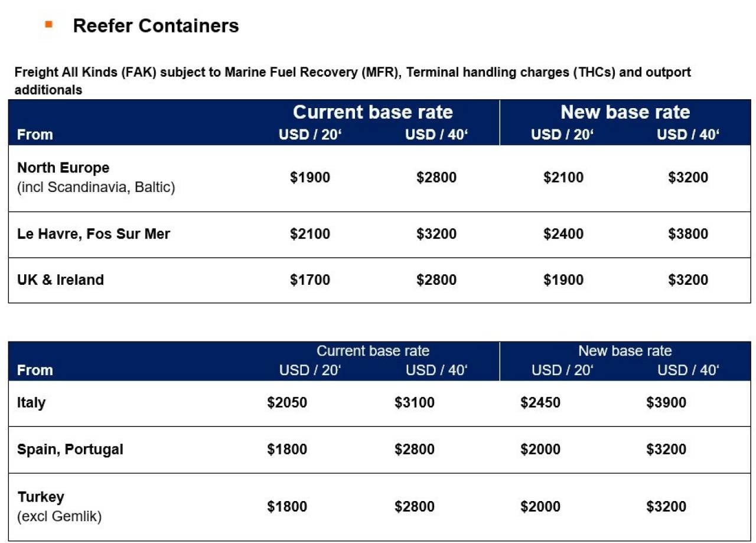
Task: Click Italy current 20' rate $2050
Action: coord(287,403)
